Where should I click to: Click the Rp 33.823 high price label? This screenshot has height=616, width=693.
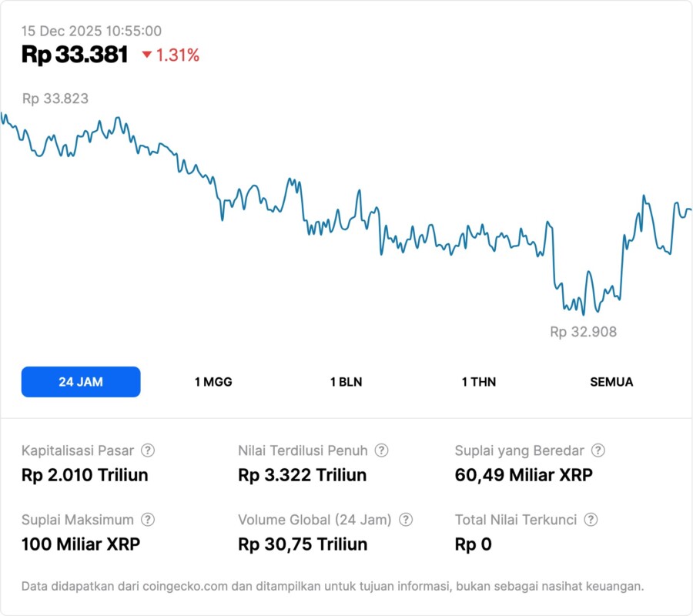point(55,99)
